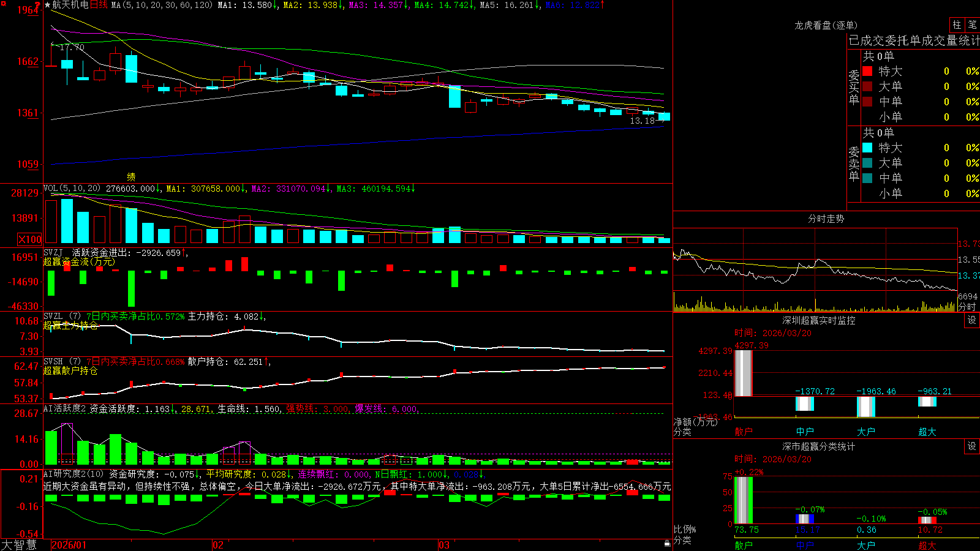Click the SVZL (7) indicator name

(62, 317)
